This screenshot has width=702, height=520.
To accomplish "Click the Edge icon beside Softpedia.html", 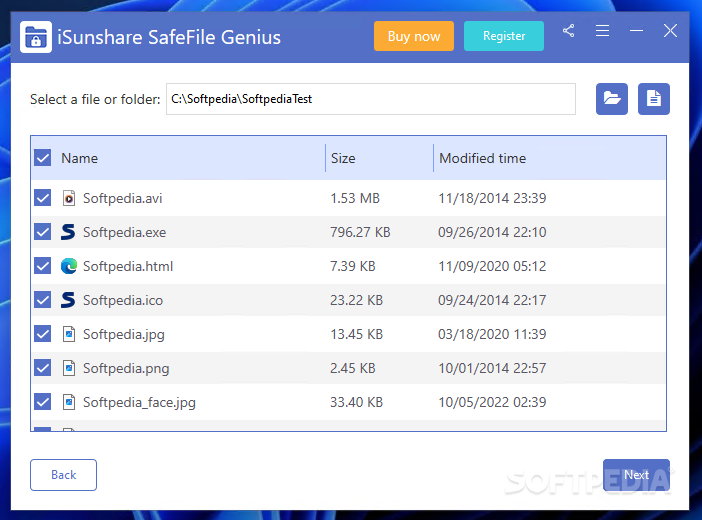I will (68, 266).
